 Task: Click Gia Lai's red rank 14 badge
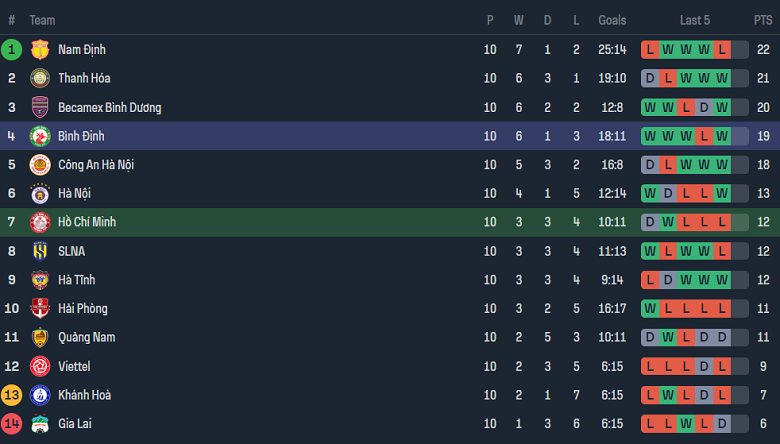[x=12, y=424]
